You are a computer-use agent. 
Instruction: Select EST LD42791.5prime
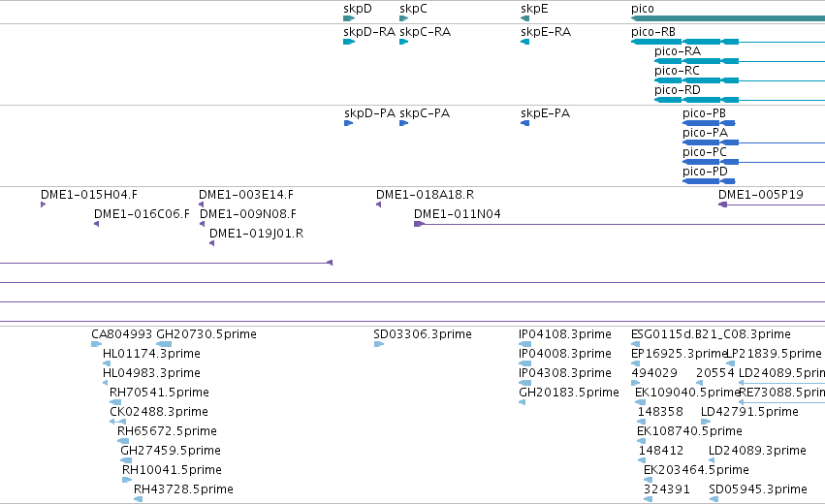coord(749,413)
